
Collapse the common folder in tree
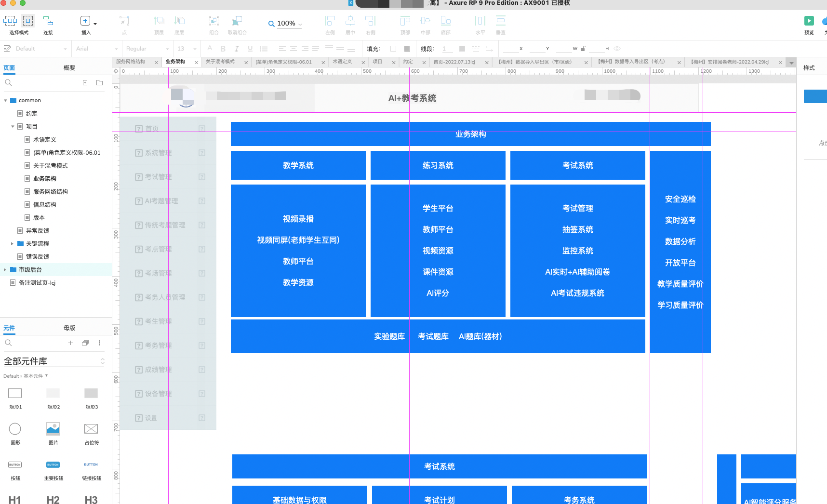tap(5, 101)
